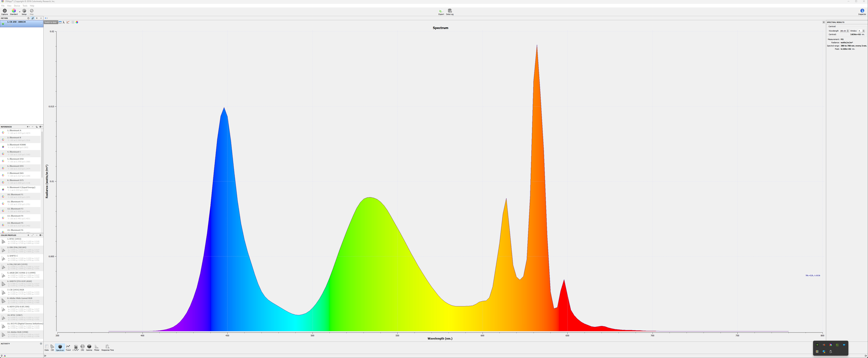Open the Tools menu
This screenshot has height=358, width=868.
click(25, 6)
